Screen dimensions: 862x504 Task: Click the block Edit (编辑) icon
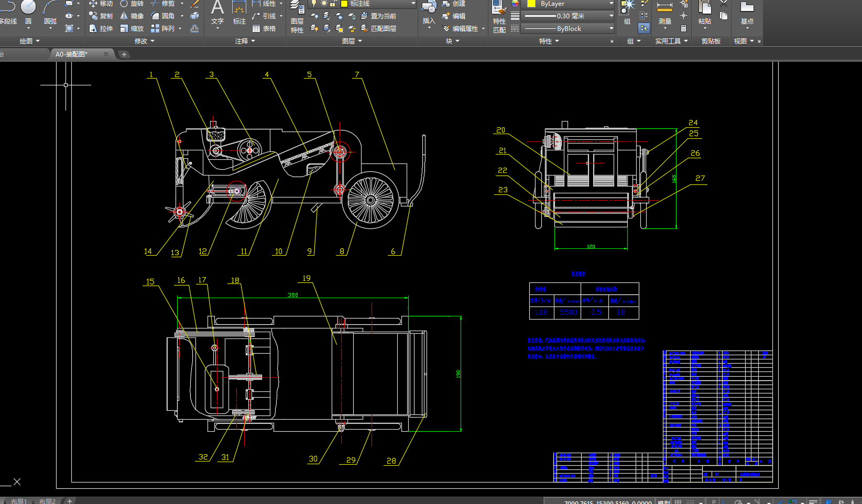click(x=454, y=16)
